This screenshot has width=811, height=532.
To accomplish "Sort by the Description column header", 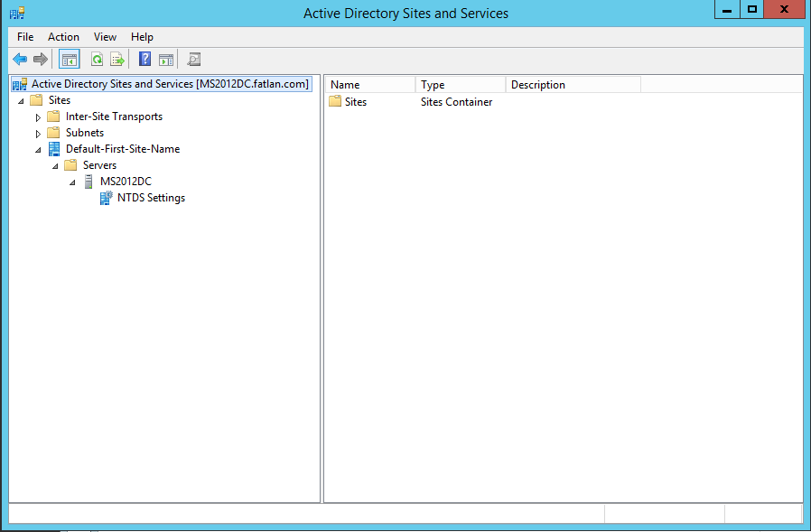I will coord(573,84).
